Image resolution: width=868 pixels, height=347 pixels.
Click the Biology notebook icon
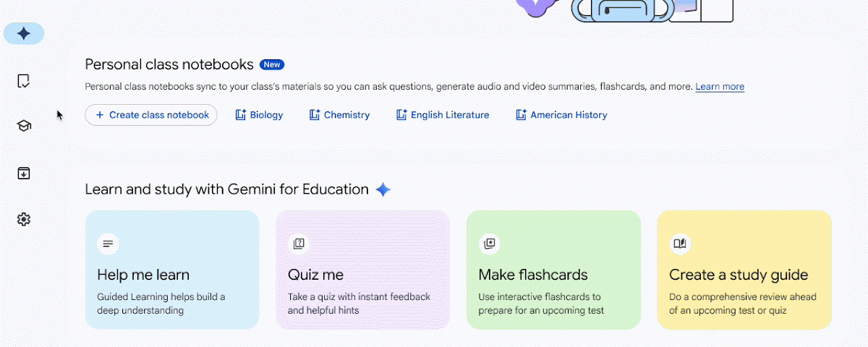[241, 115]
